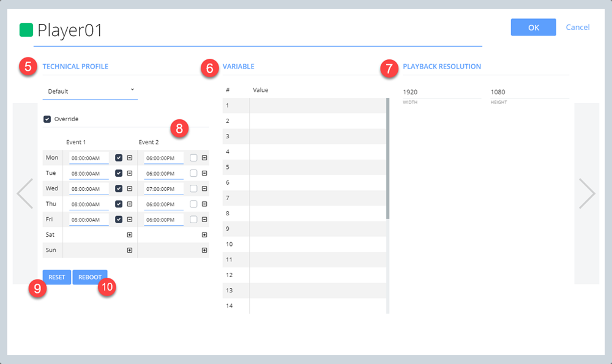
Task: Confirm changes with the OK button
Action: coord(533,28)
